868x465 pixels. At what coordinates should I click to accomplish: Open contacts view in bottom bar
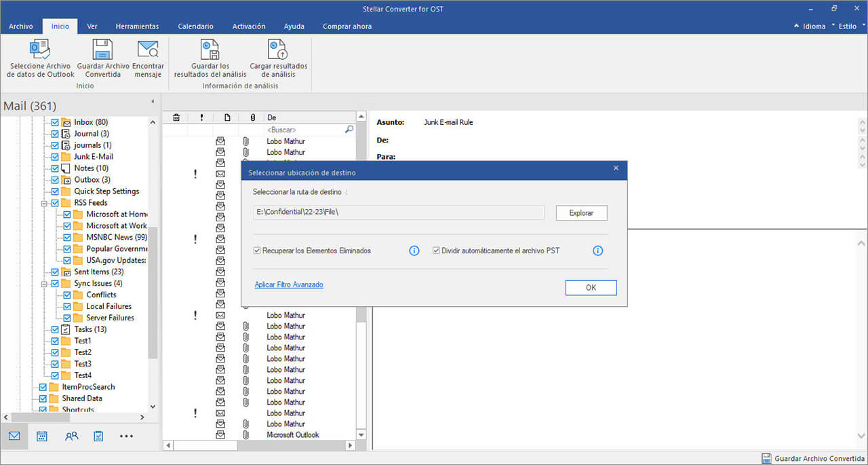[x=71, y=436]
